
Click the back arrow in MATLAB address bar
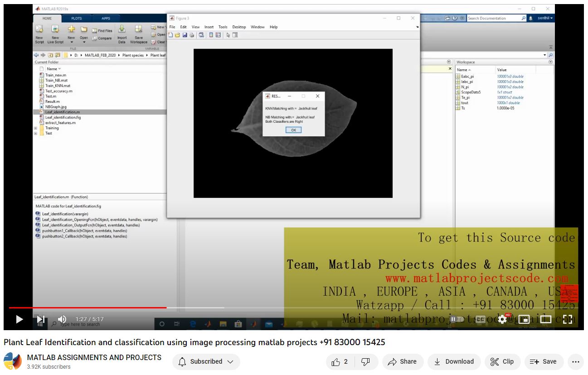click(36, 55)
